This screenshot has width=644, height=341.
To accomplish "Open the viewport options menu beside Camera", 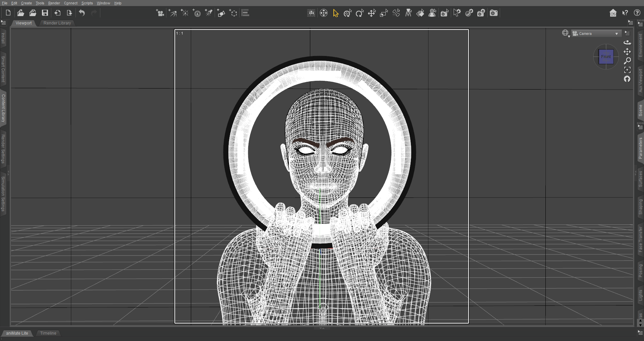I will (627, 33).
